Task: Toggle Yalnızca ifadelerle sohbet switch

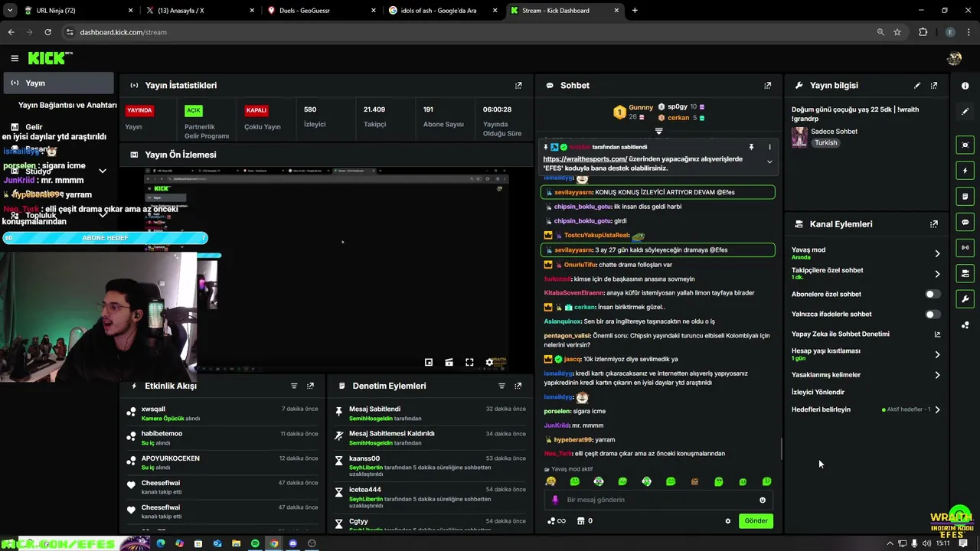Action: click(x=932, y=314)
